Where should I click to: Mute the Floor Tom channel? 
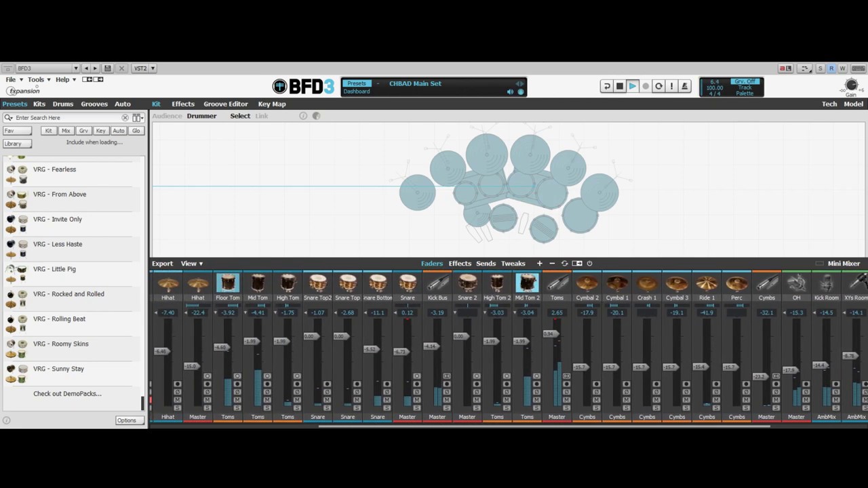pyautogui.click(x=237, y=400)
